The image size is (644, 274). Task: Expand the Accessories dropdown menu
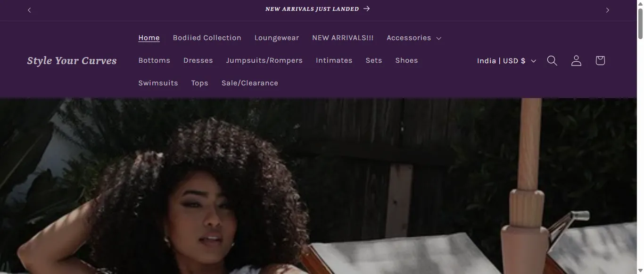coord(413,38)
